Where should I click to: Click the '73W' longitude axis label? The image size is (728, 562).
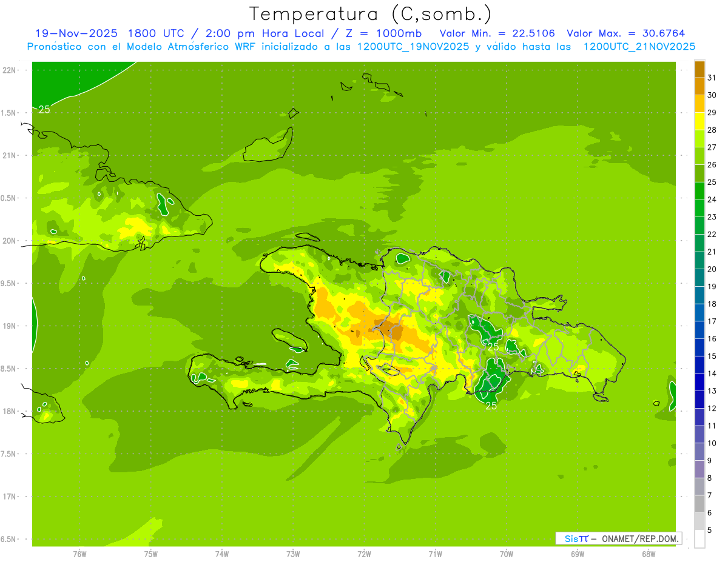tap(293, 554)
